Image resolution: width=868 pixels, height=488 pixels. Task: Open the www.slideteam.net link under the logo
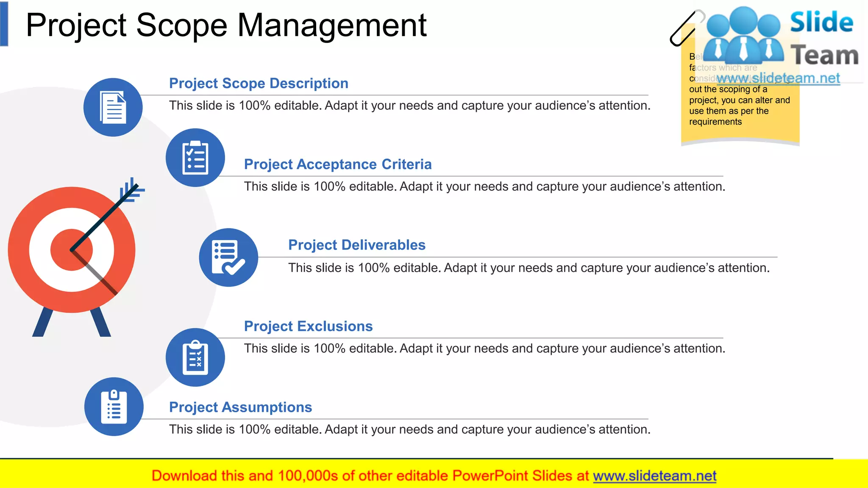[778, 78]
